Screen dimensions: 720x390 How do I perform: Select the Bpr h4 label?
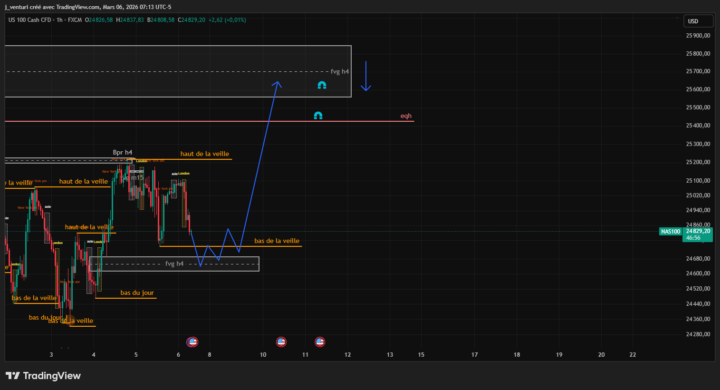pyautogui.click(x=123, y=153)
